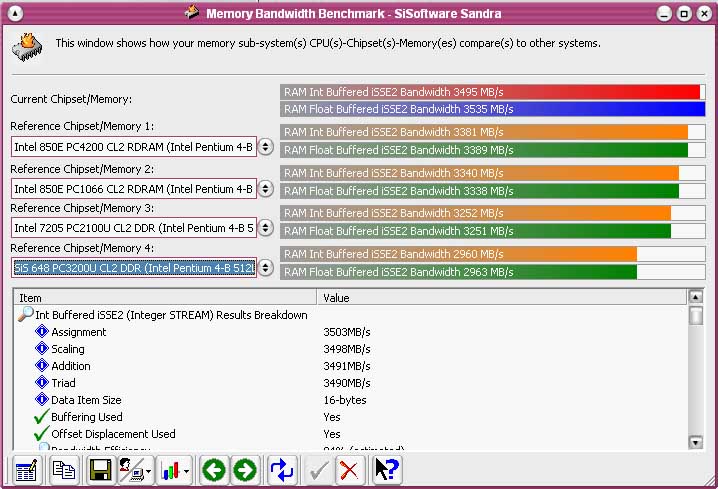Select the Assignment 3503MB/s value
Image resolution: width=718 pixels, height=489 pixels.
[x=347, y=332]
